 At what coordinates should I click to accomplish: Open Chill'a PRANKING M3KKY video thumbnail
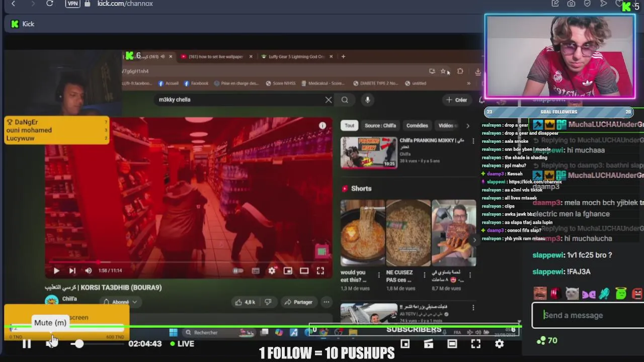click(369, 152)
